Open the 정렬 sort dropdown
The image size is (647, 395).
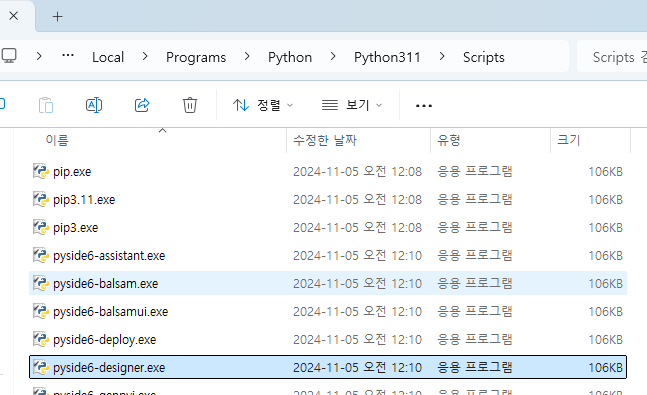click(263, 105)
